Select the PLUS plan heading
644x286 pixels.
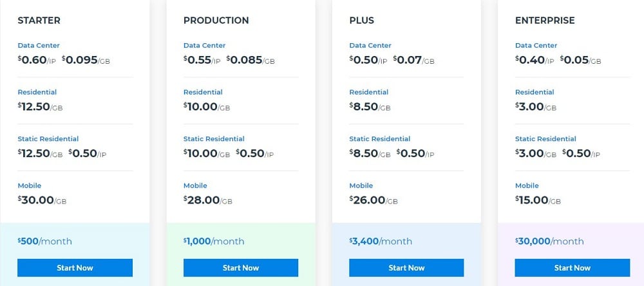click(362, 21)
